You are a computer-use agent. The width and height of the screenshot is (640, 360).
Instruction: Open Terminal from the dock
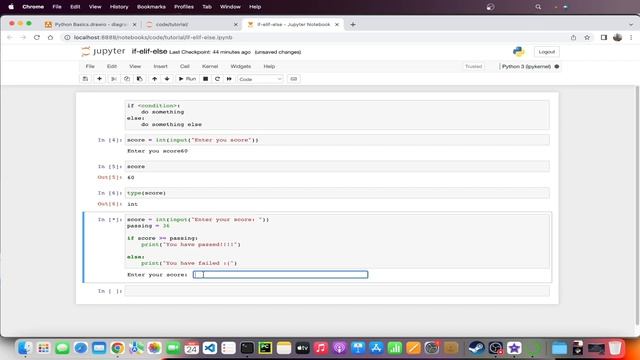pyautogui.click(x=247, y=348)
